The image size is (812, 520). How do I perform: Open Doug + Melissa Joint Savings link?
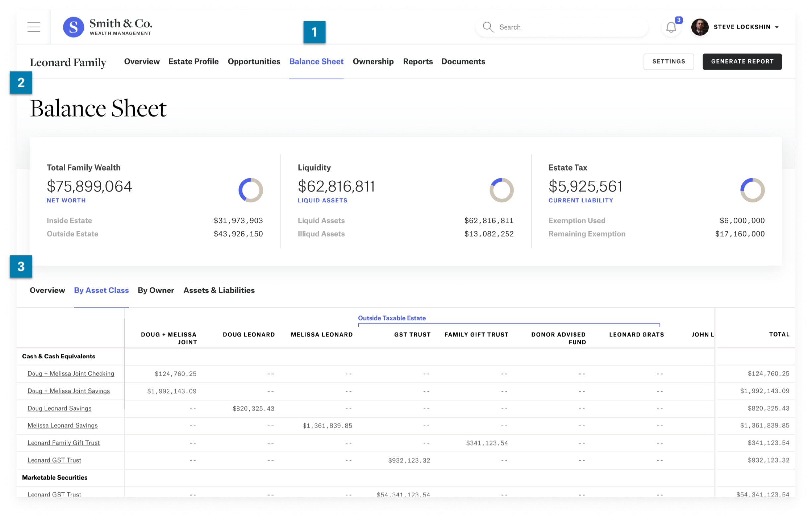[x=69, y=391]
